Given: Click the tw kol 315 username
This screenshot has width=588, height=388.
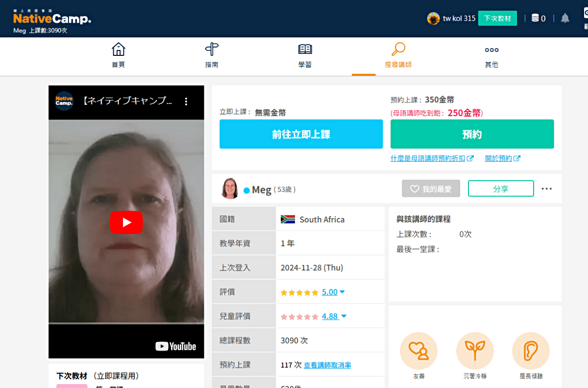Looking at the screenshot, I should 459,19.
